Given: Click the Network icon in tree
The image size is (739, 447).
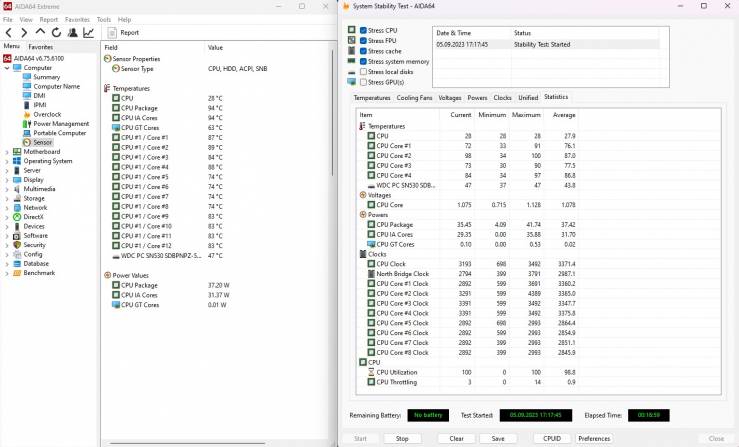Looking at the screenshot, I should click(x=17, y=207).
